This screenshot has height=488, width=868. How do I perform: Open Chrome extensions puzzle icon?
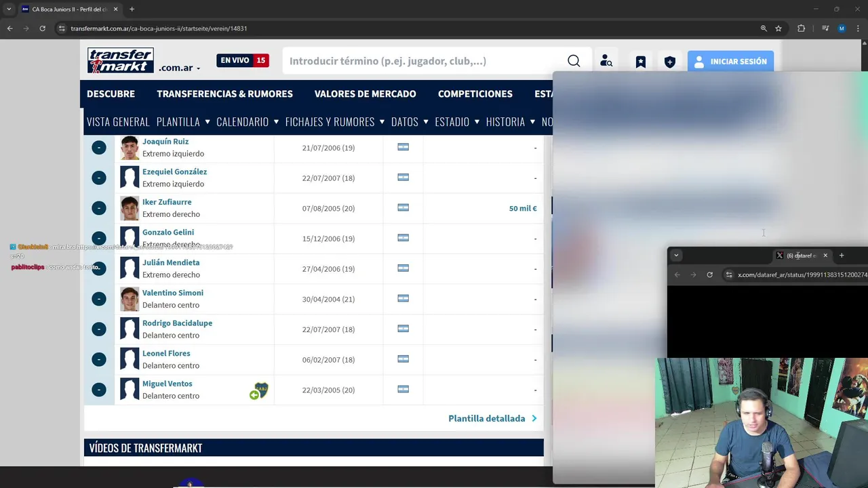(x=801, y=28)
